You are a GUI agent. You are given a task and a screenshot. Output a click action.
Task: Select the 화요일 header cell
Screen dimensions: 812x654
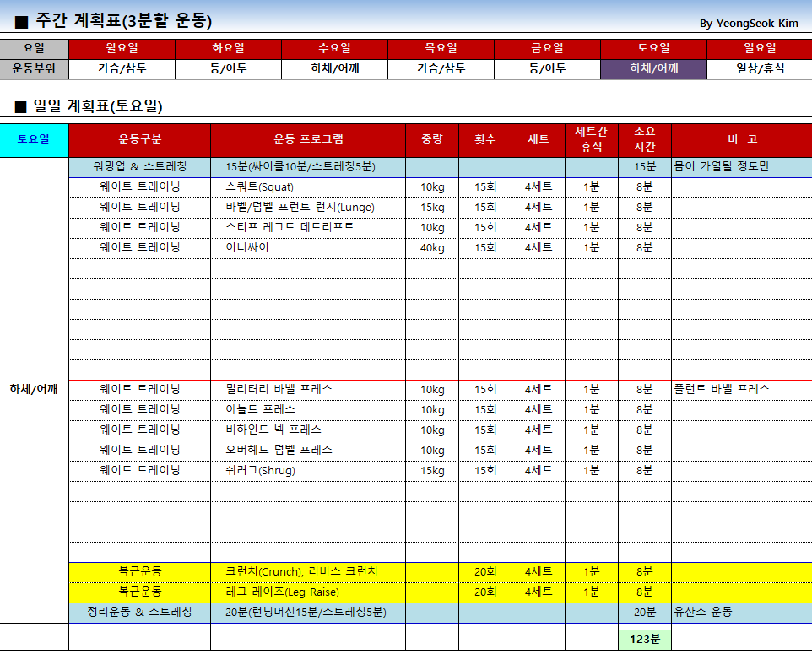(229, 49)
